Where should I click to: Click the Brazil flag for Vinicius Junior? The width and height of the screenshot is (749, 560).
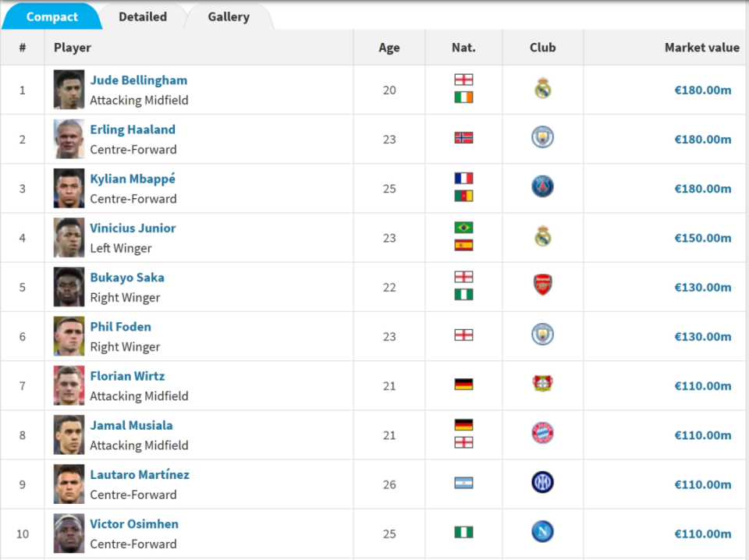point(463,228)
